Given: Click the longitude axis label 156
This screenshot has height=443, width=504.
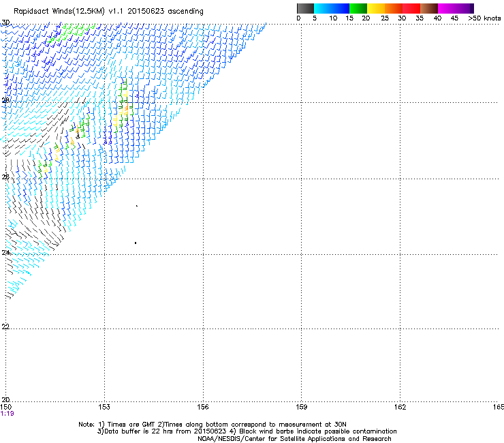Looking at the screenshot, I should point(203,407).
